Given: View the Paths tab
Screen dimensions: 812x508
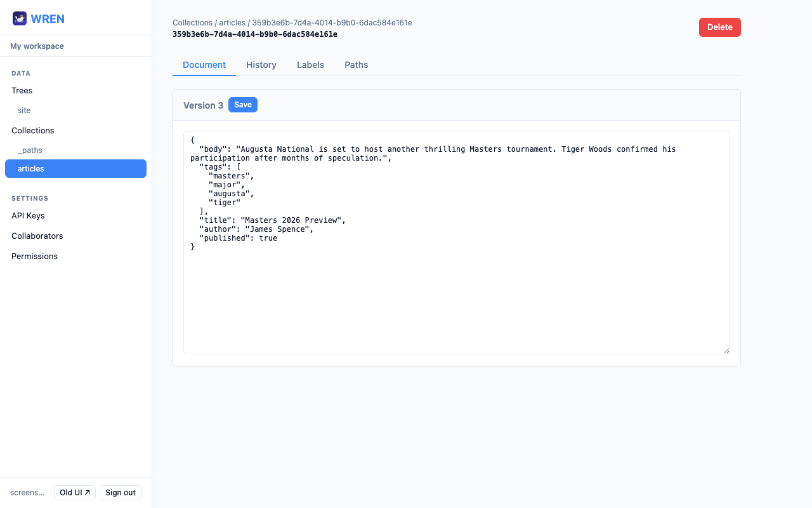Looking at the screenshot, I should (x=356, y=65).
